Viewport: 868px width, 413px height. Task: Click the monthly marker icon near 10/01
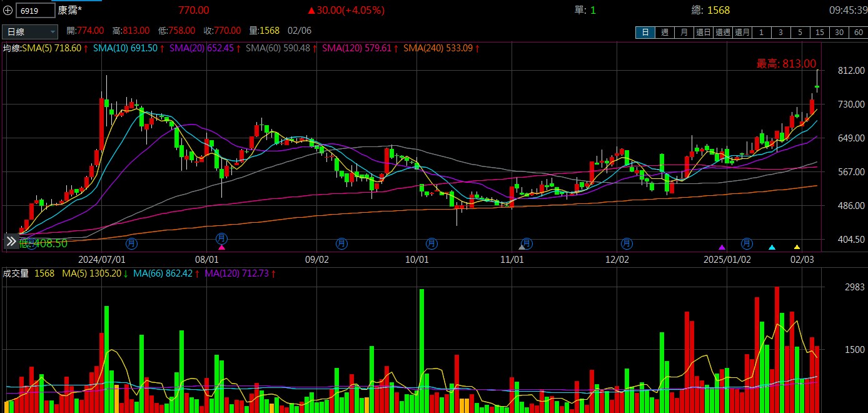[431, 243]
